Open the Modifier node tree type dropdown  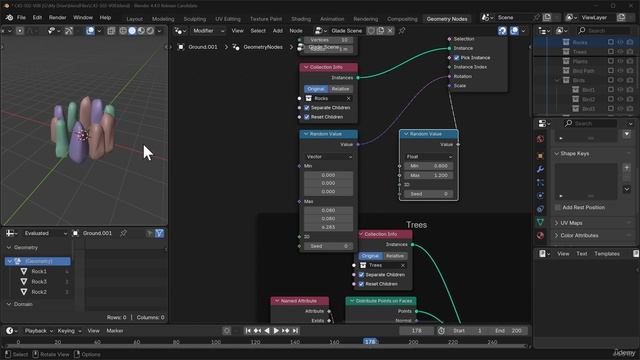pyautogui.click(x=209, y=31)
